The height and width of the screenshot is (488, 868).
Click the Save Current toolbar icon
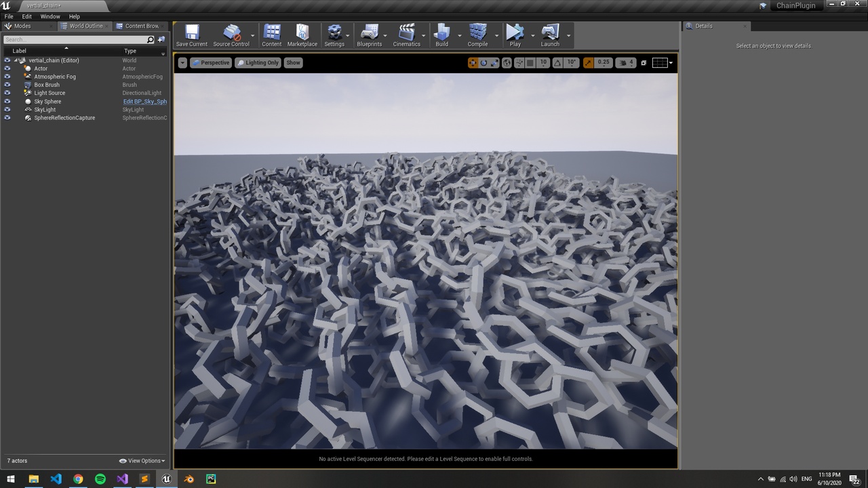192,35
